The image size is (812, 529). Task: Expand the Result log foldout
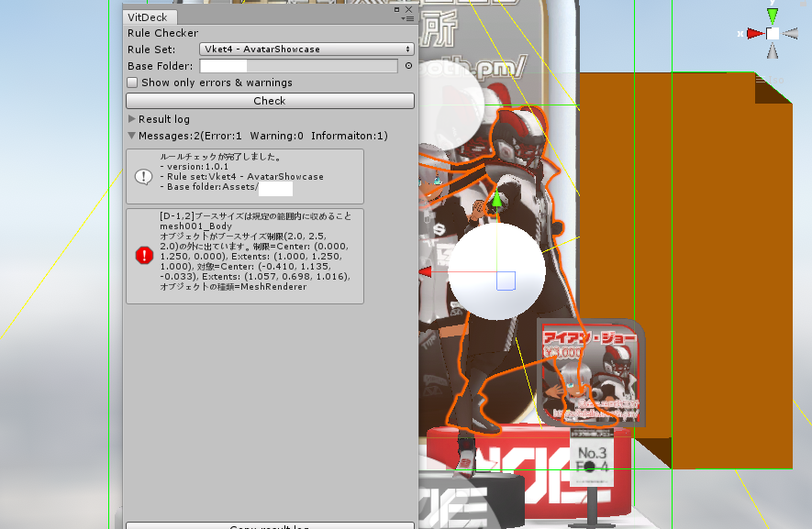(131, 119)
